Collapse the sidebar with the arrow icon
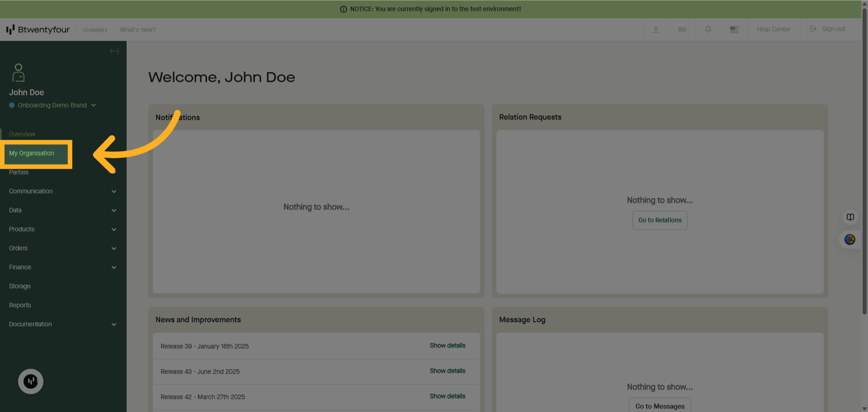 click(113, 51)
